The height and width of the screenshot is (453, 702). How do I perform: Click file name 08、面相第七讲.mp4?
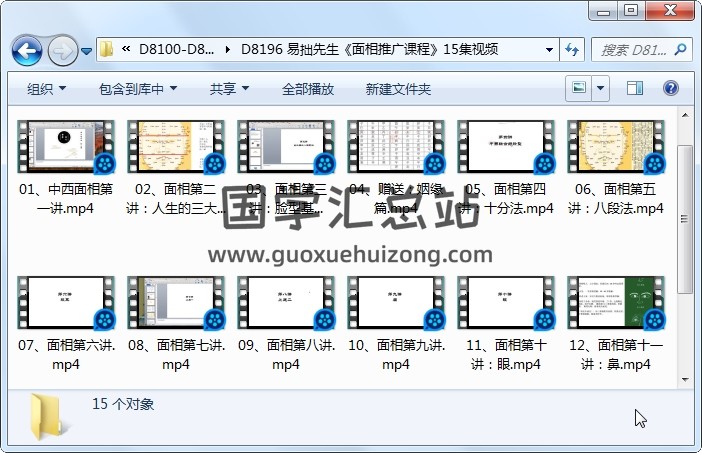pyautogui.click(x=176, y=355)
